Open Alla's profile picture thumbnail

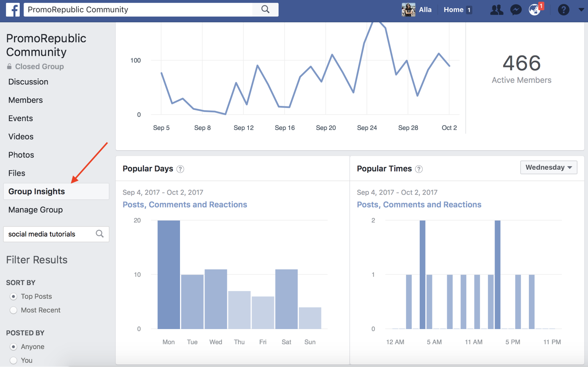pos(408,10)
